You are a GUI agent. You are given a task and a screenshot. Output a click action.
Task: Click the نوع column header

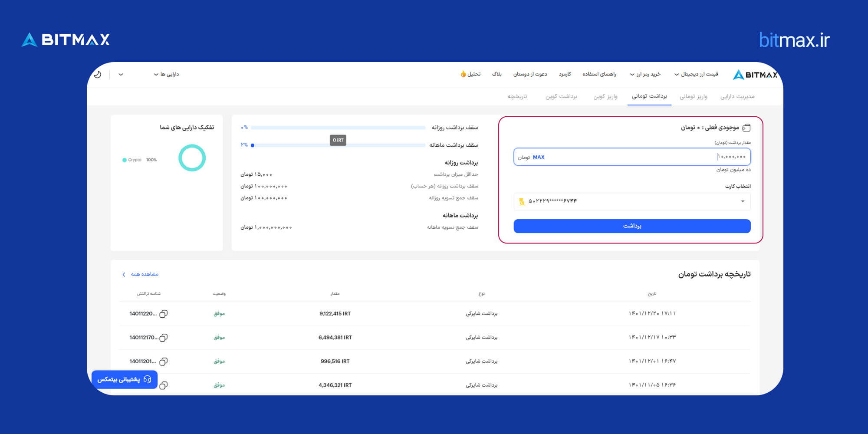pos(482,294)
